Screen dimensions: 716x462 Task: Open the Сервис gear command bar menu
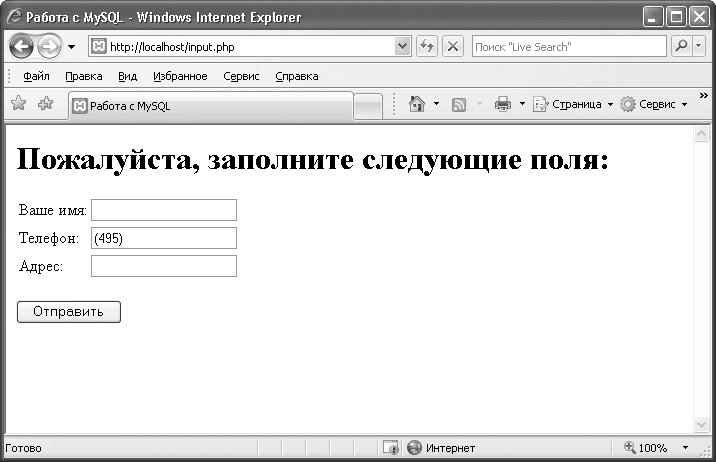tap(653, 104)
